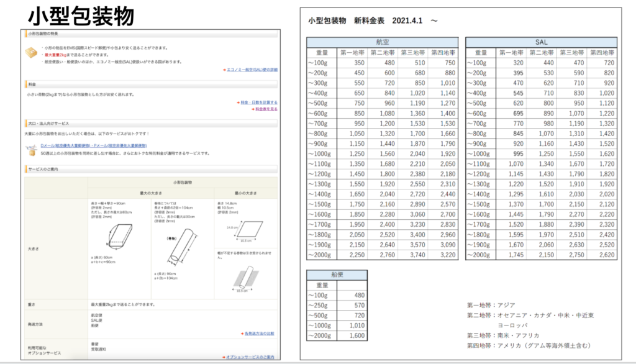Click the 1,600 price in the 船便 table

[x=357, y=336]
